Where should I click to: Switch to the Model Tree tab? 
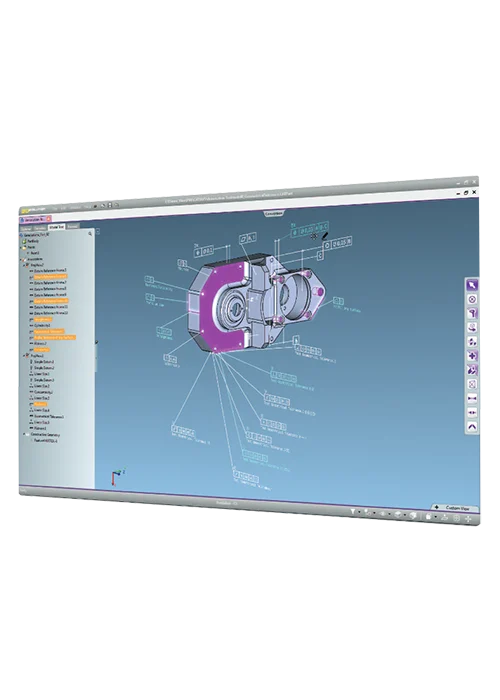point(57,227)
